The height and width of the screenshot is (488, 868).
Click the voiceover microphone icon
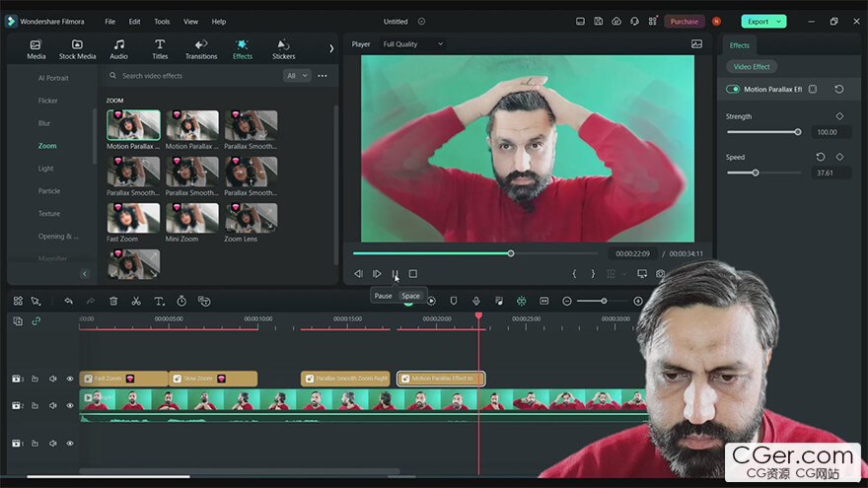(x=476, y=301)
